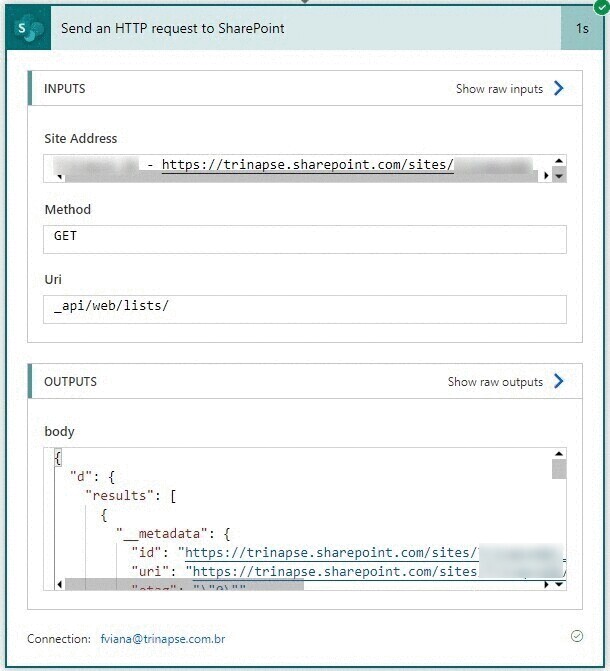The width and height of the screenshot is (610, 671).
Task: Click the 1s duration badge
Action: click(x=582, y=28)
